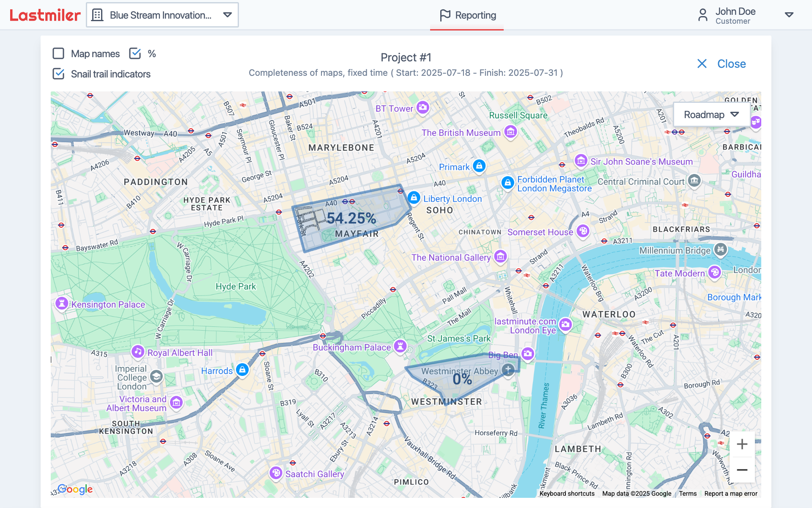812x508 pixels.
Task: Click the Tate Modern marker icon
Action: (x=714, y=272)
